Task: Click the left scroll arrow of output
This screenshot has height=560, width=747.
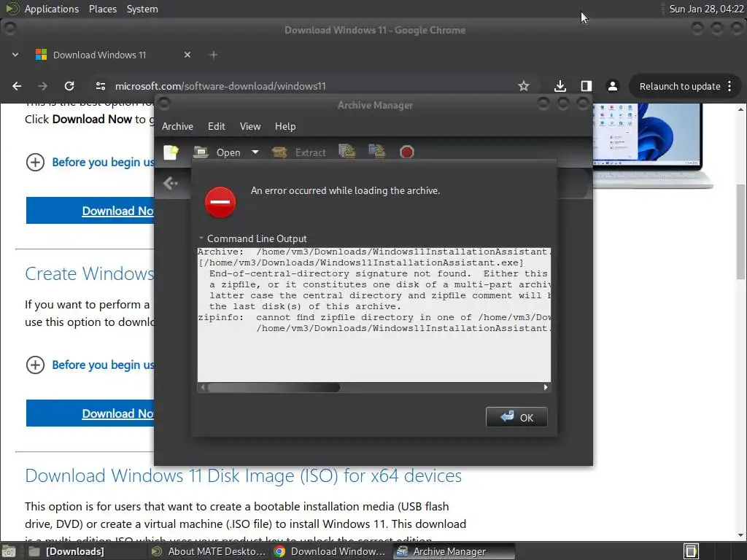Action: [x=203, y=388]
